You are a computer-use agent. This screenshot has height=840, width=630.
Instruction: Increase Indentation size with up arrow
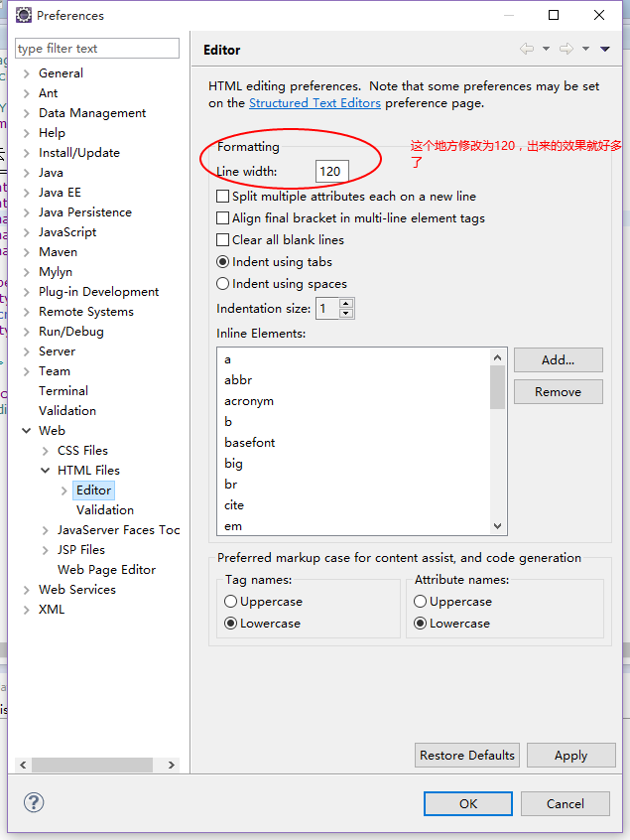point(346,304)
